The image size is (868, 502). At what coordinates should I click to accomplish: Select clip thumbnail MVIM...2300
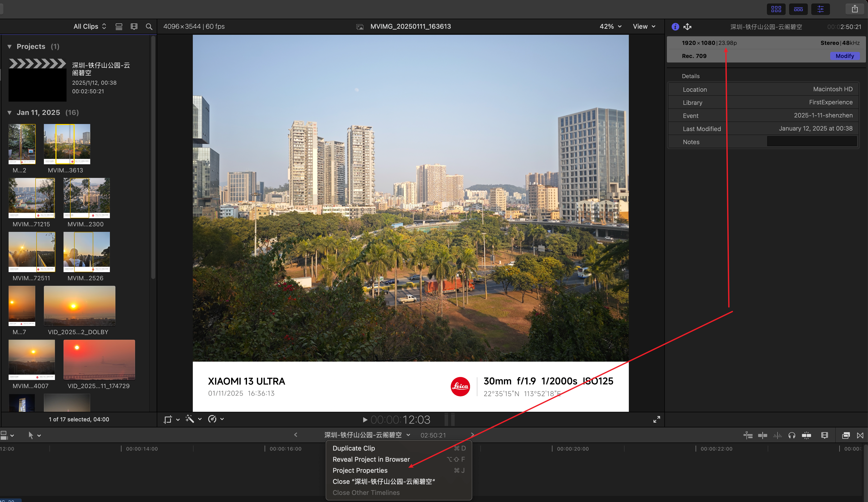[86, 198]
